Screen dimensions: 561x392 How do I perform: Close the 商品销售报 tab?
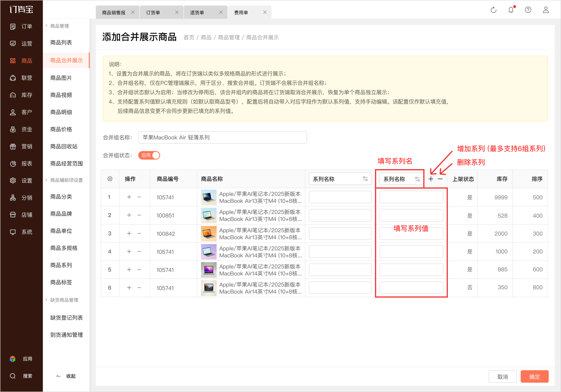click(133, 12)
